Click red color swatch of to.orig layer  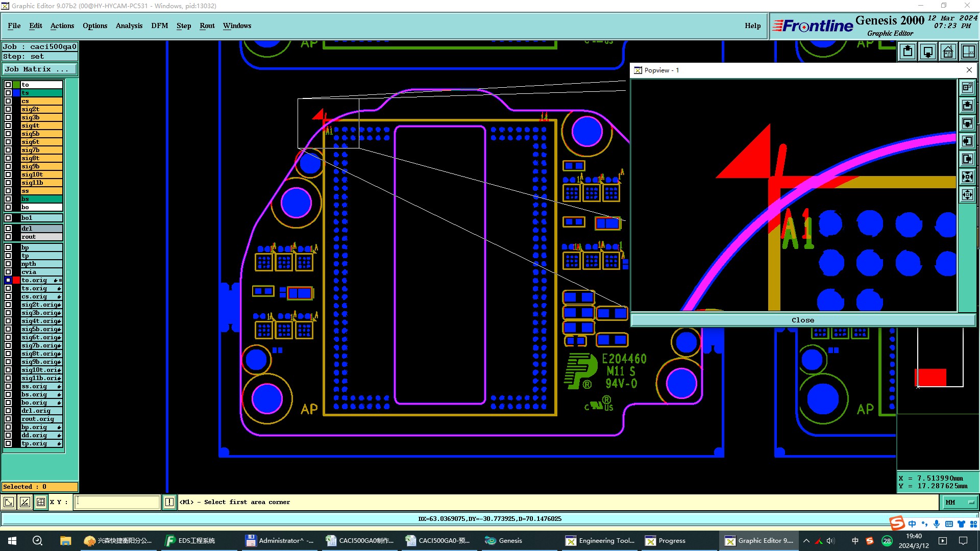(x=17, y=280)
